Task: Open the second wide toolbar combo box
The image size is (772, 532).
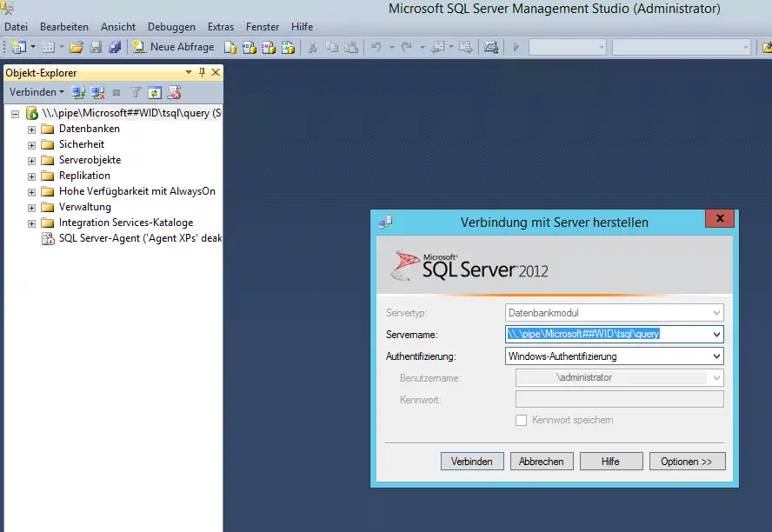Action: click(x=682, y=47)
